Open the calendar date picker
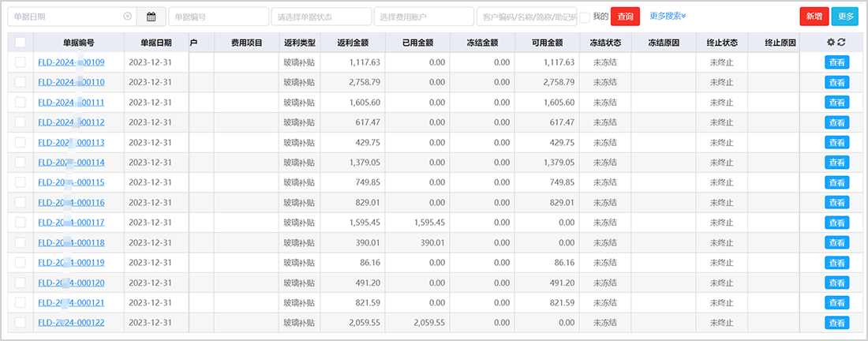Viewport: 868px width, 341px height. (151, 17)
